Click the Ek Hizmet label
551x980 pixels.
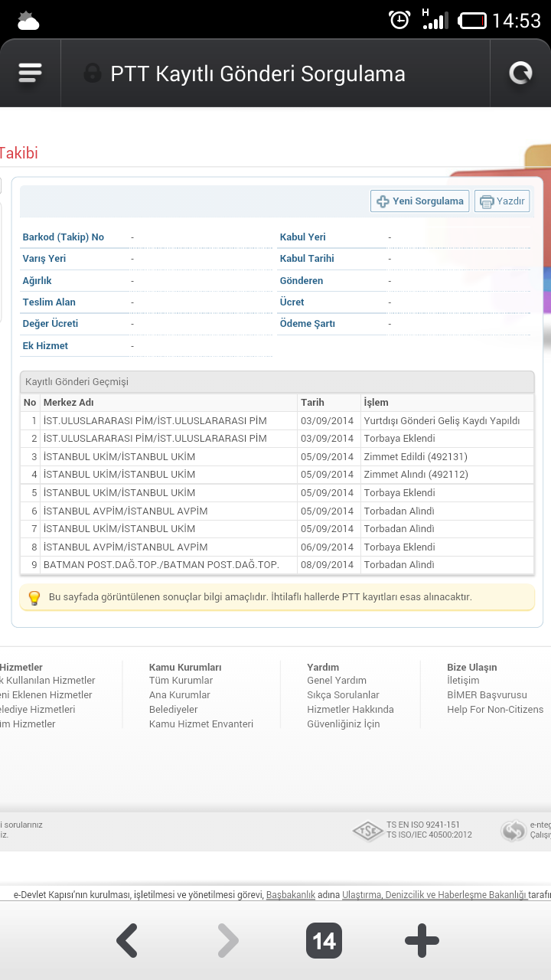coord(45,345)
